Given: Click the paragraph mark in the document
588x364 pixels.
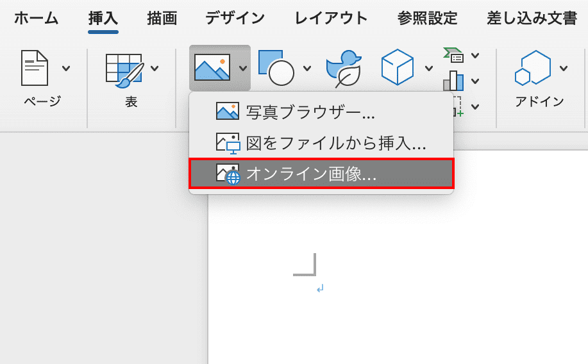Looking at the screenshot, I should click(x=320, y=288).
